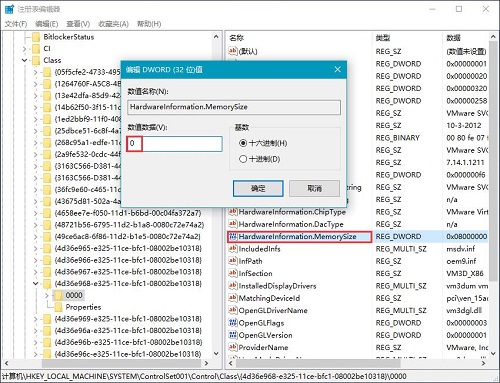Click the CI folder icon
This screenshot has width=500, height=383.
click(x=36, y=49)
